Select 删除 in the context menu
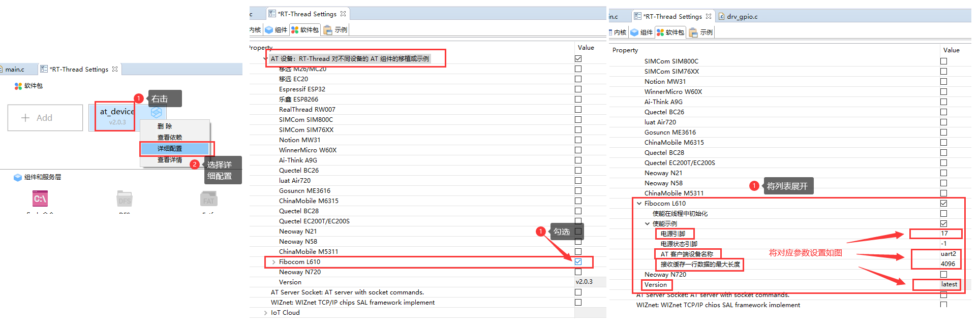 (165, 126)
